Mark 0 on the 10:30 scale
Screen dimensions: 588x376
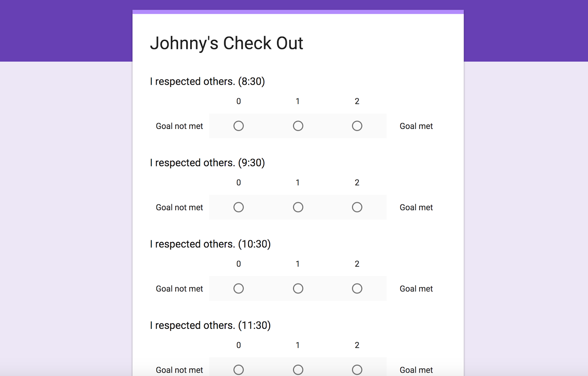239,289
